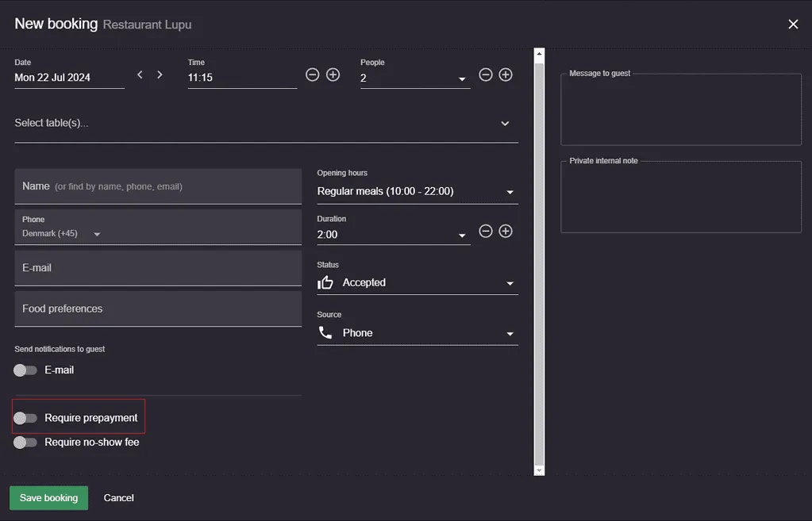Enable E-mail notifications to guest
Viewport: 812px width, 521px height.
[x=25, y=370]
